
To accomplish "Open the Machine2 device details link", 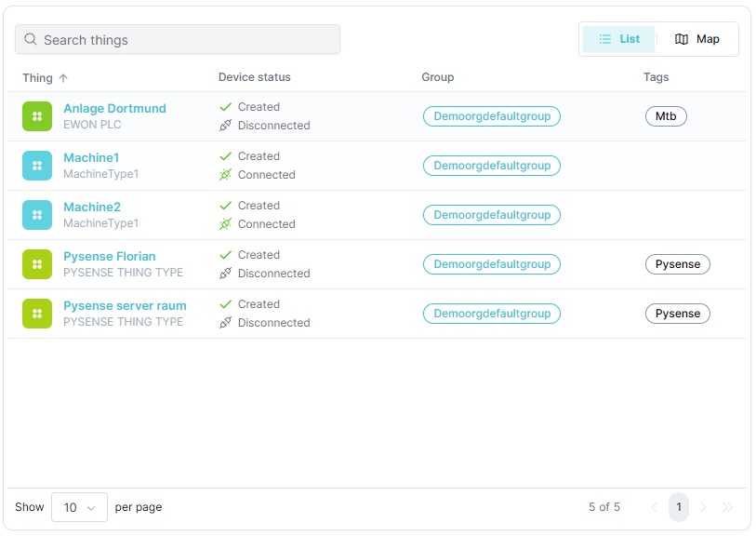I will 91,207.
